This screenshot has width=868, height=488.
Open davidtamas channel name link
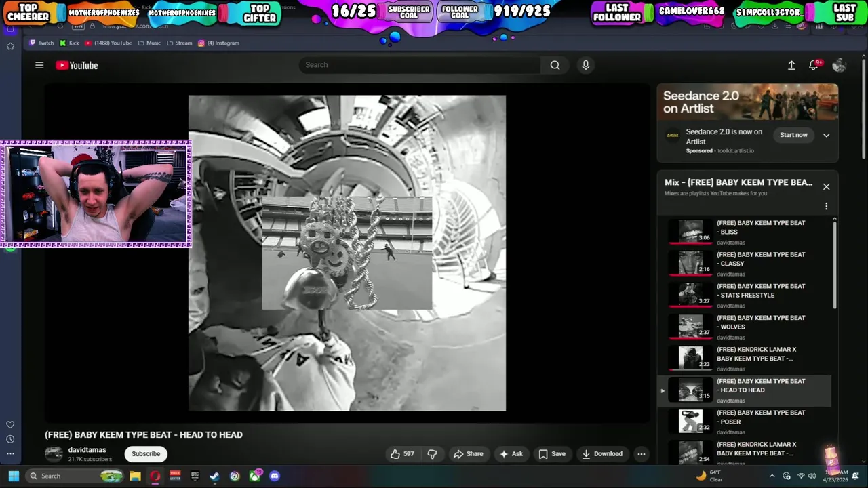87,450
